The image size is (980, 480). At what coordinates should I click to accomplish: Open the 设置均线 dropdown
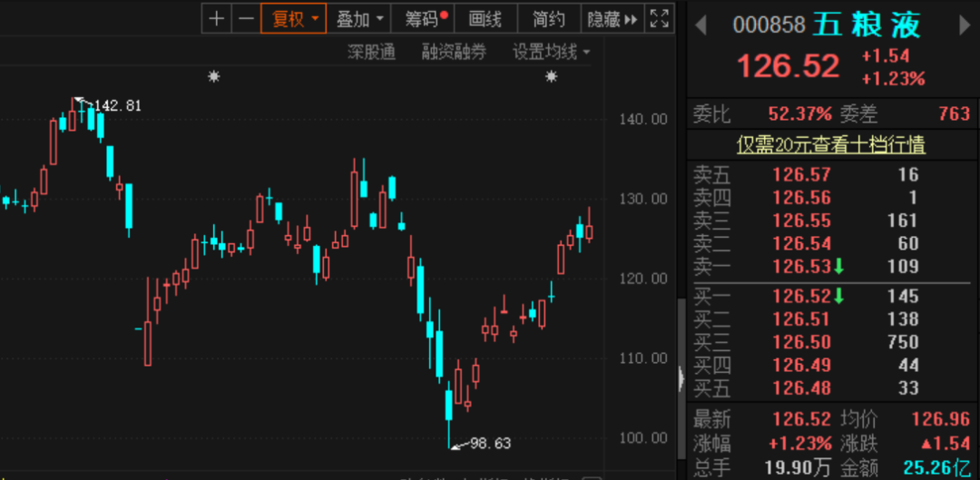(x=552, y=53)
